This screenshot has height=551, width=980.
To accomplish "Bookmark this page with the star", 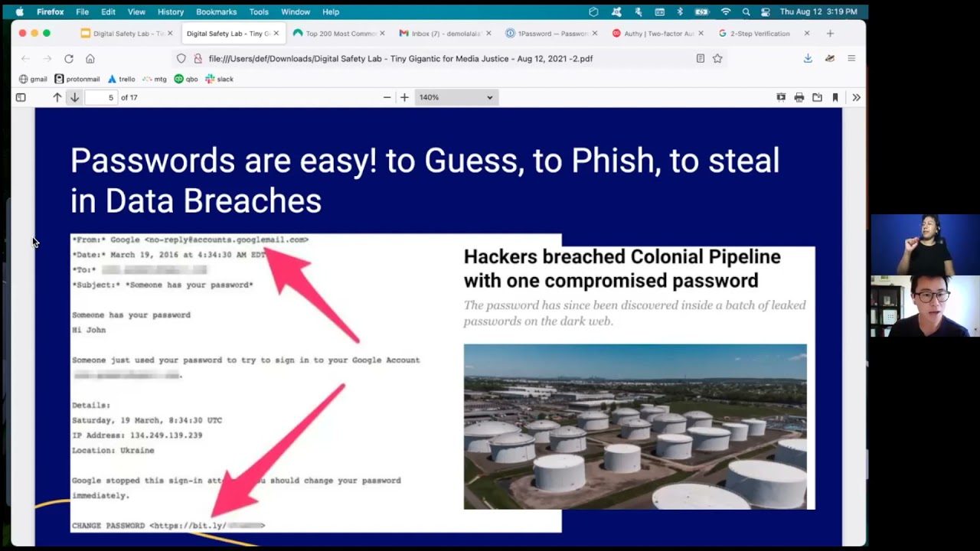I will [717, 58].
